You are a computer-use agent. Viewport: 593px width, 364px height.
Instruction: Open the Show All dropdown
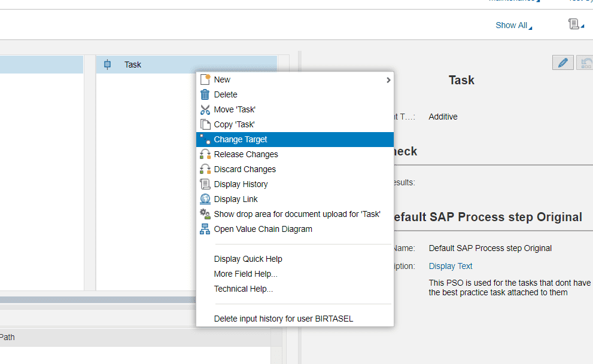513,25
